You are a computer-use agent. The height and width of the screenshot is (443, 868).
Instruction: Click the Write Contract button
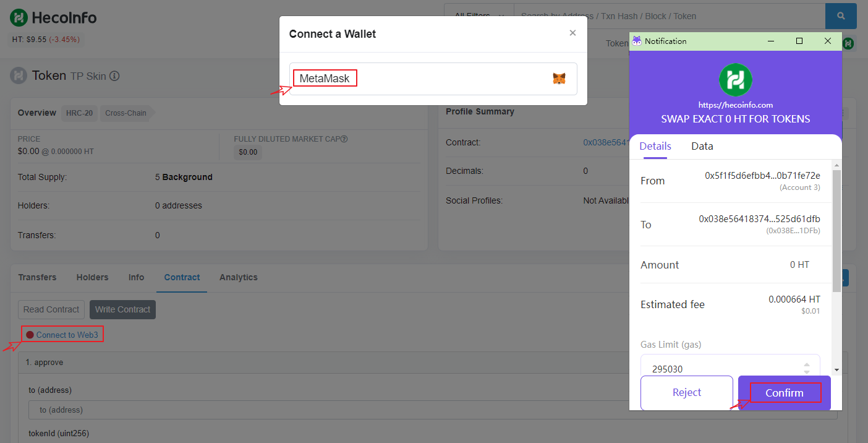tap(122, 309)
